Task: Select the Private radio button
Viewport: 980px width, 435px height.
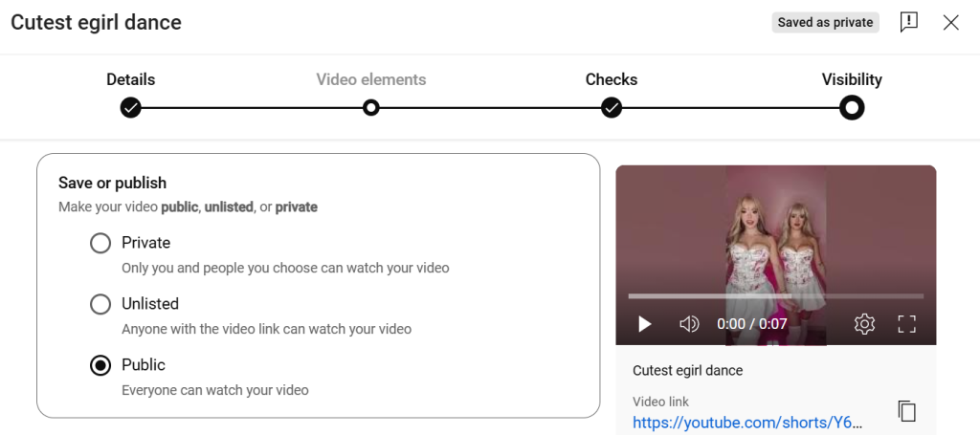Action: coord(100,243)
